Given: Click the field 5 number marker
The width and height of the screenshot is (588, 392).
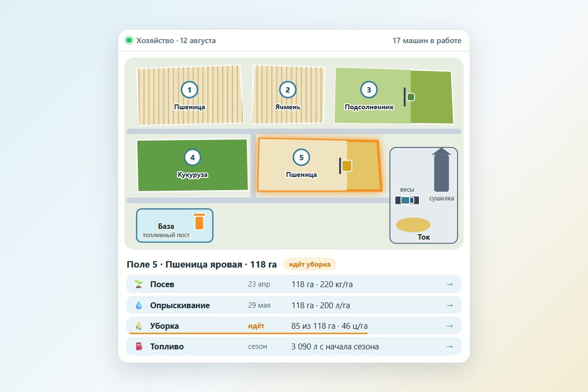Looking at the screenshot, I should coord(301,157).
